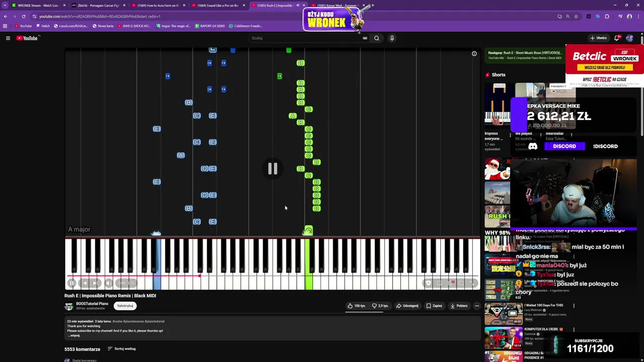Expand the description with ...więcej

pyautogui.click(x=73, y=335)
